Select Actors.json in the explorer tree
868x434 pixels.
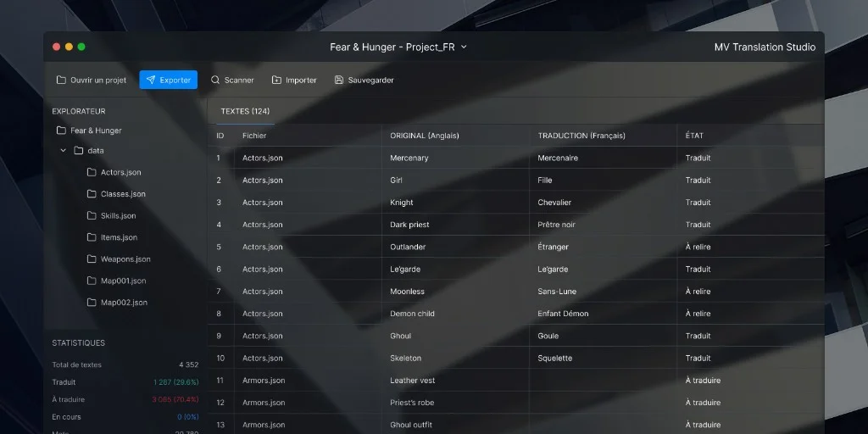pos(120,172)
